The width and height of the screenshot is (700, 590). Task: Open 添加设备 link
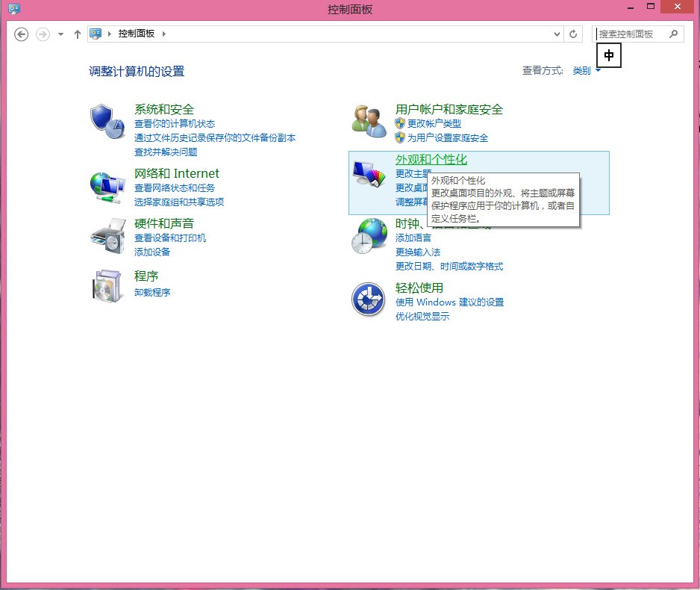pyautogui.click(x=152, y=252)
